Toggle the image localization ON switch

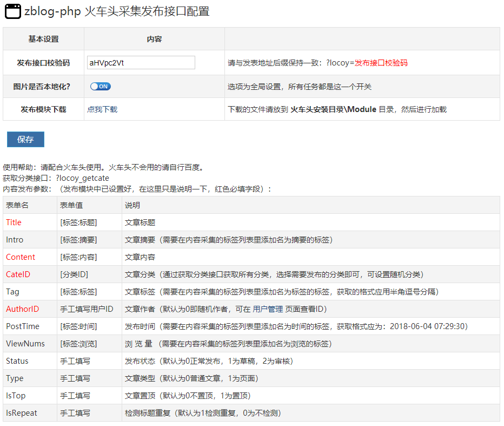(x=101, y=87)
